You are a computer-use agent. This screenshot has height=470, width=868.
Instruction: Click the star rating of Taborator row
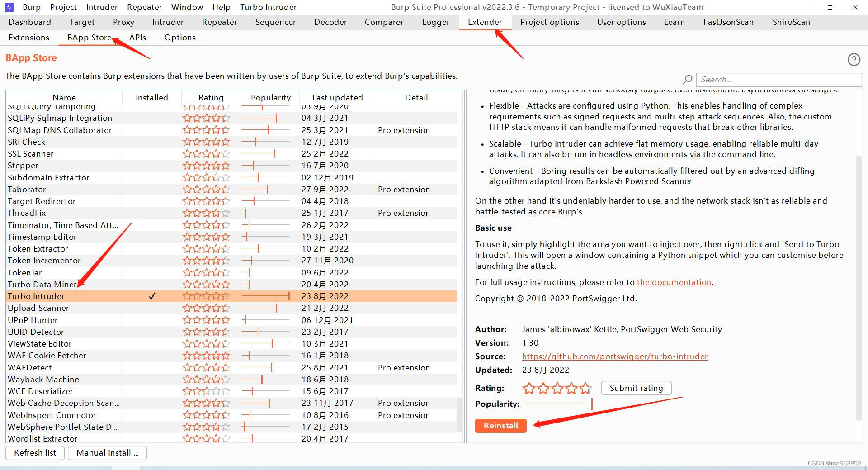207,190
